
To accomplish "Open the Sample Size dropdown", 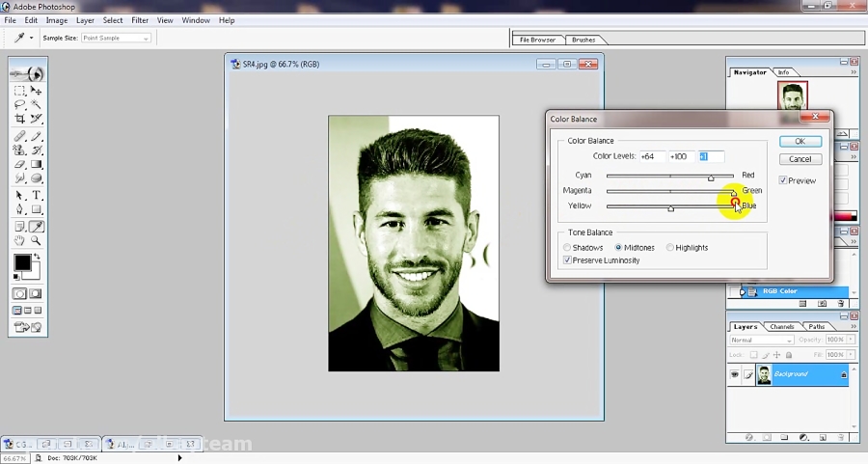I will pyautogui.click(x=117, y=38).
